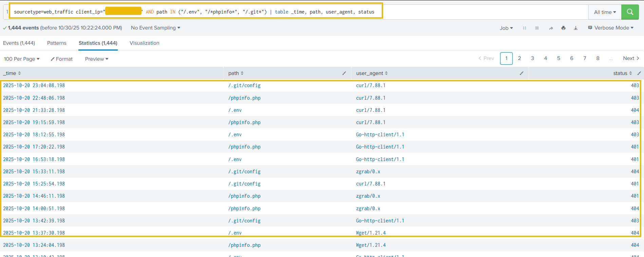
Task: Open the All time range picker
Action: point(605,12)
